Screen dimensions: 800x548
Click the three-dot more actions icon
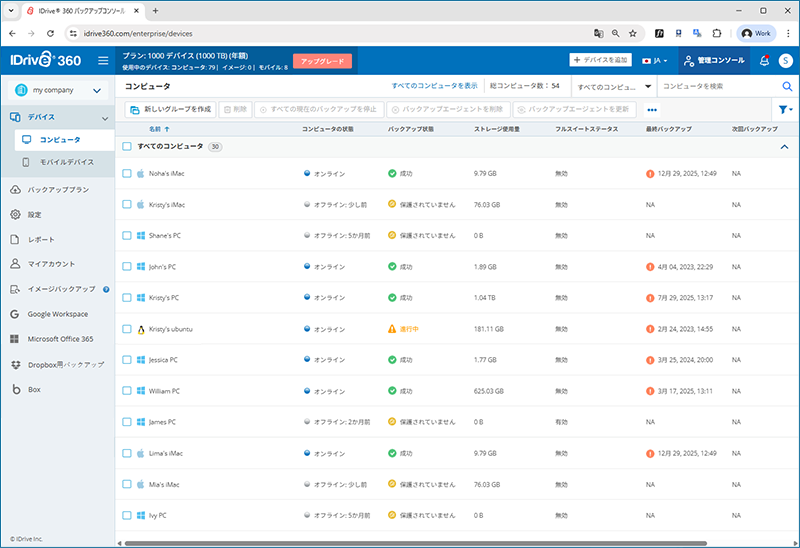(x=652, y=109)
